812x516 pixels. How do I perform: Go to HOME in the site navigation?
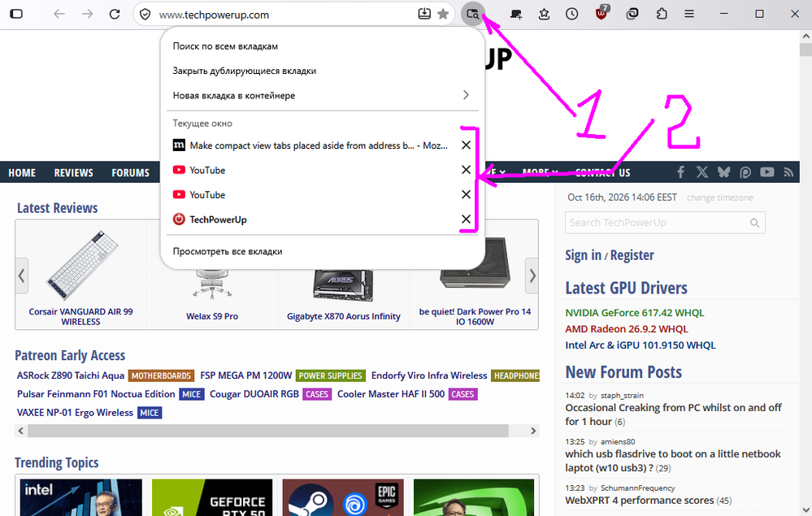coord(22,173)
